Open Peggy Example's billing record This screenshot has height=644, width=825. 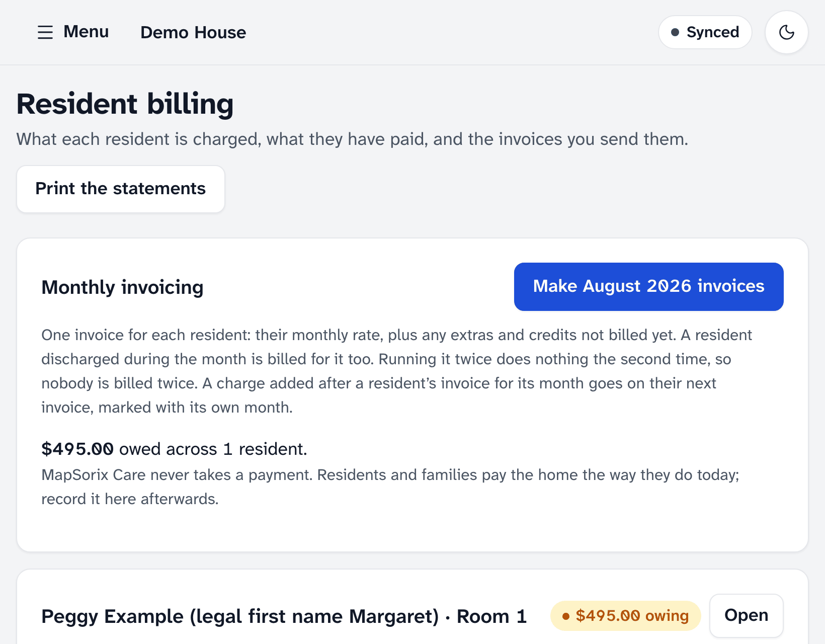click(x=747, y=615)
